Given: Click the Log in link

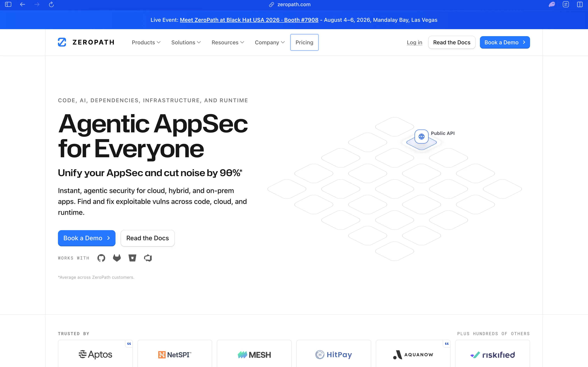Looking at the screenshot, I should pyautogui.click(x=414, y=43).
